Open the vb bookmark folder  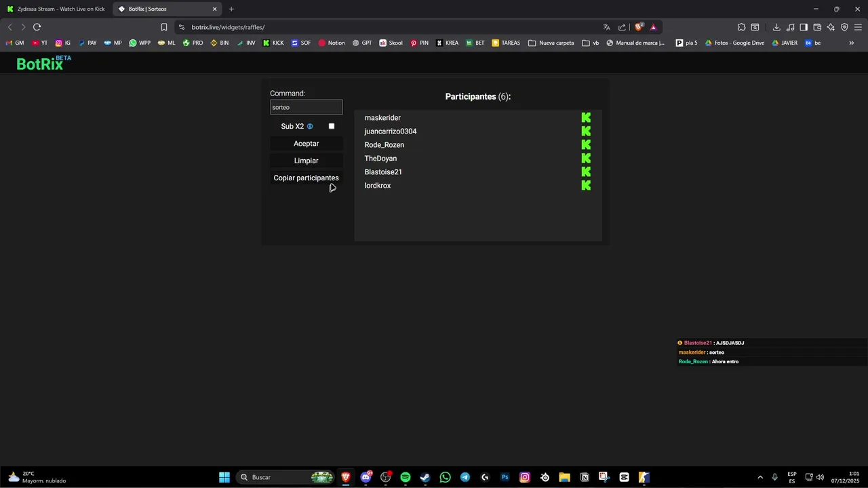[x=591, y=43]
